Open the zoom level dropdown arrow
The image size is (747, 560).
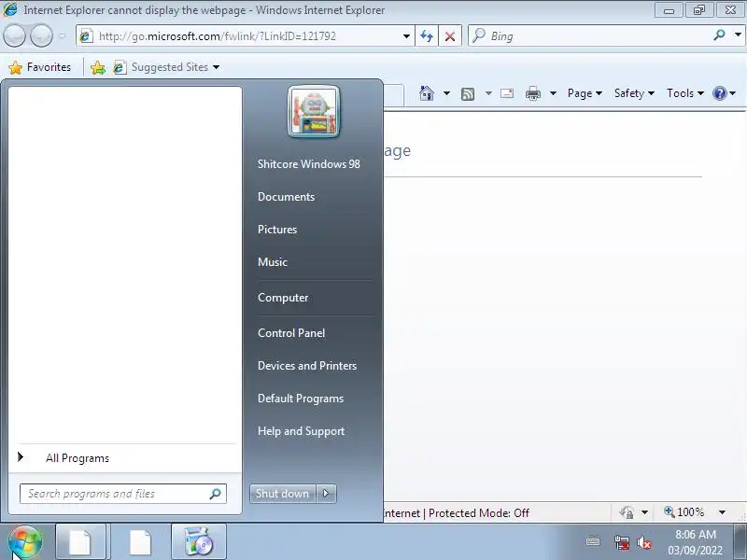point(722,512)
